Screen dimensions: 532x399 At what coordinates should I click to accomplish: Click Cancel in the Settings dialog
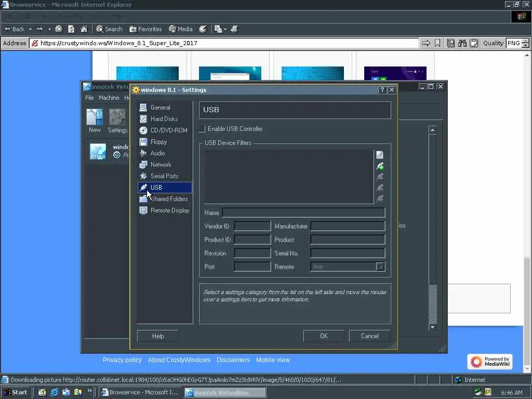pos(369,336)
